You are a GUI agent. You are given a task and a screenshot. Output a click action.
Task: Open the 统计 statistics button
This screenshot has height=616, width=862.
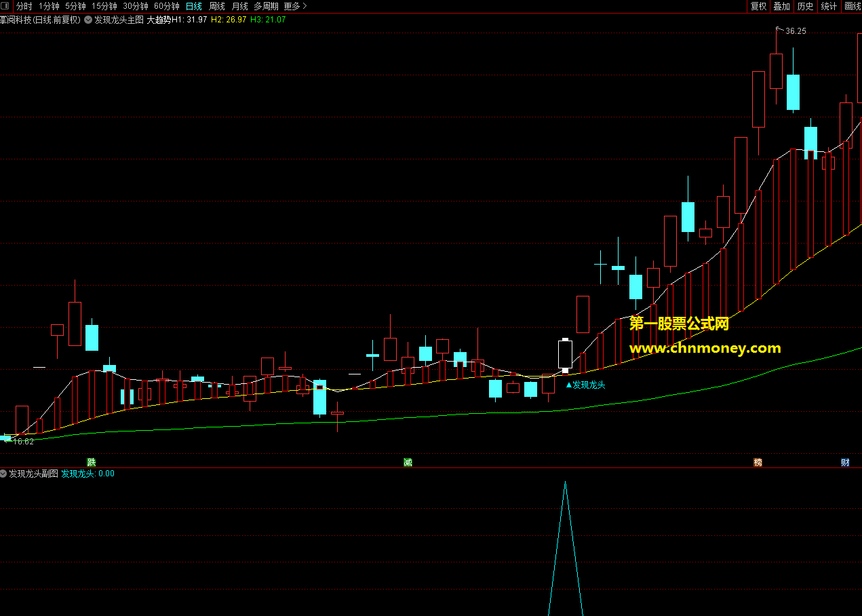click(x=829, y=6)
